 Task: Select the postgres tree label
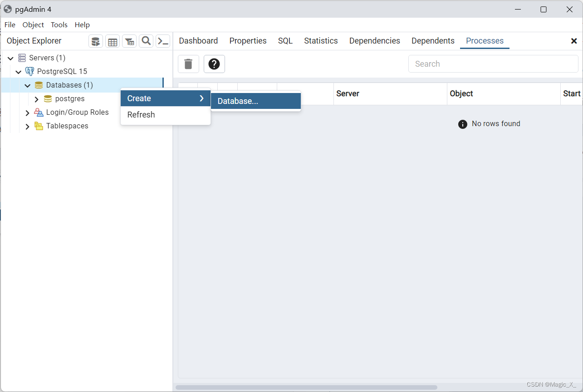click(70, 99)
